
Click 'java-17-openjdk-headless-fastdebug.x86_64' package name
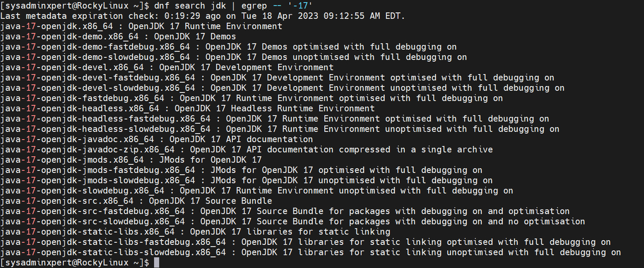click(x=105, y=119)
